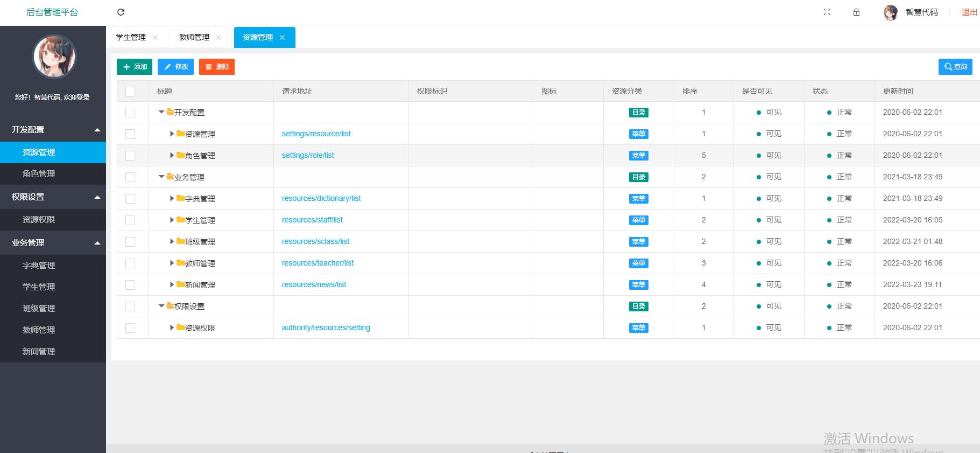The width and height of the screenshot is (980, 453).
Task: Expand the 角色管理 tree node
Action: point(172,155)
